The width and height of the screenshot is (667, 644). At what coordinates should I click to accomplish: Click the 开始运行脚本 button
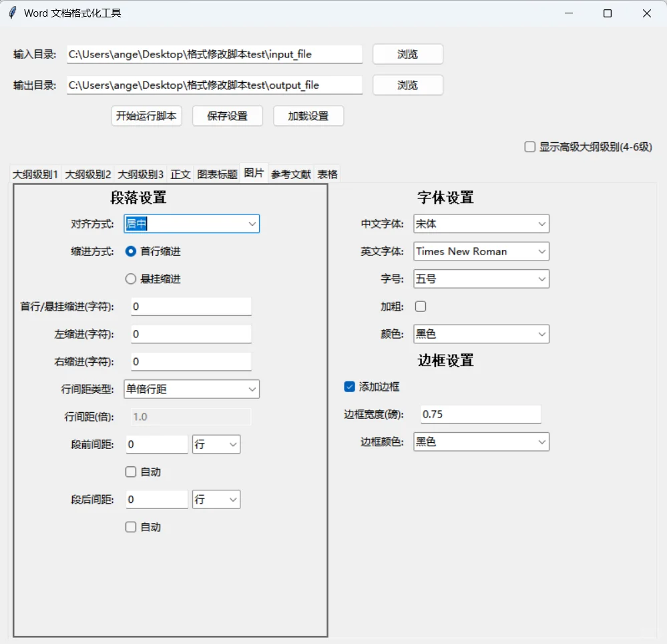pos(146,116)
